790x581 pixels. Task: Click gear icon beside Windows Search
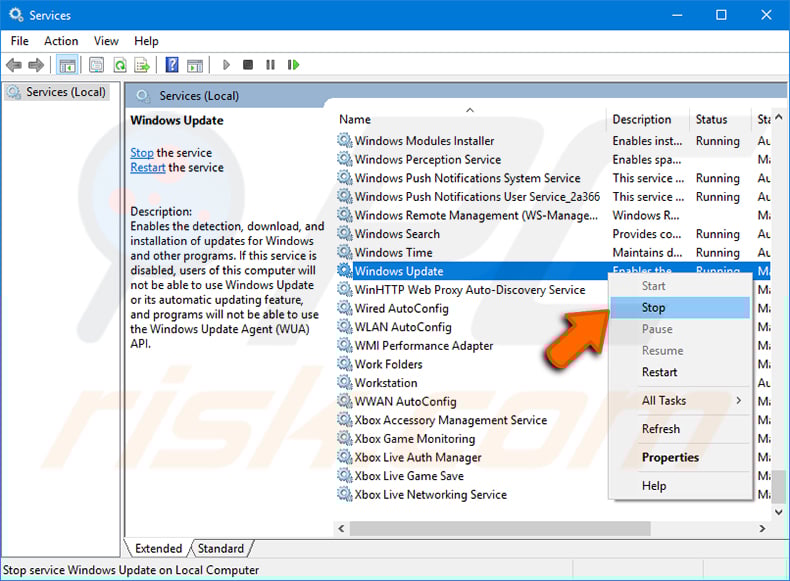(x=345, y=234)
